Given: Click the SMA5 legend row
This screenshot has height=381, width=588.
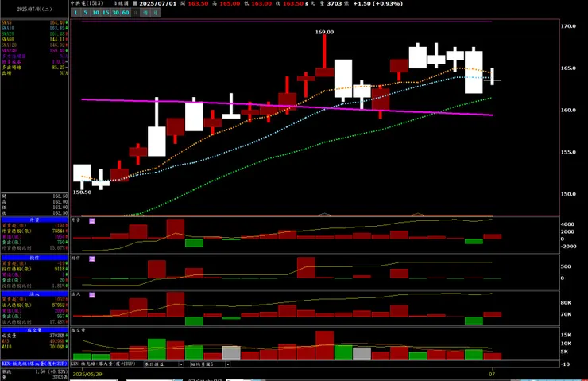Looking at the screenshot, I should [34, 22].
